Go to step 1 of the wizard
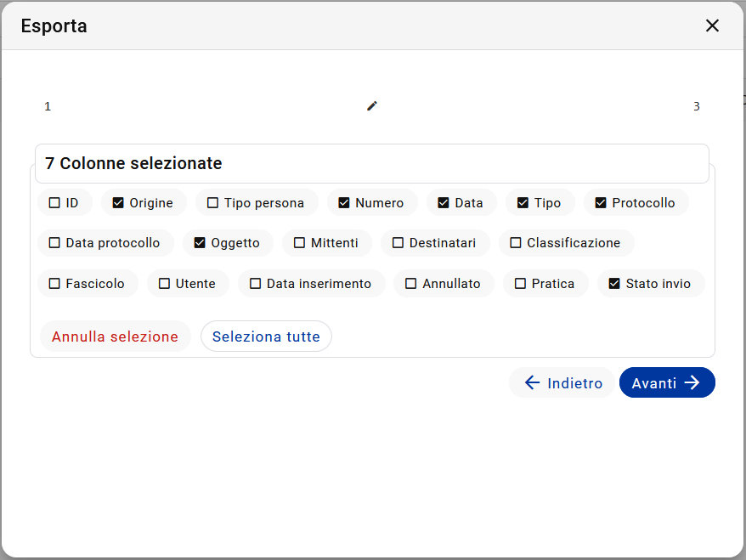This screenshot has width=746, height=560. (x=48, y=106)
